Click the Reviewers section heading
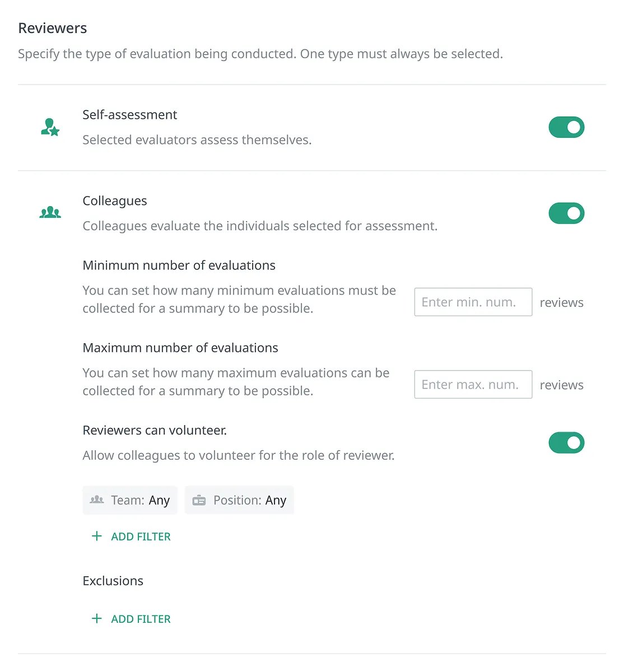 point(53,28)
